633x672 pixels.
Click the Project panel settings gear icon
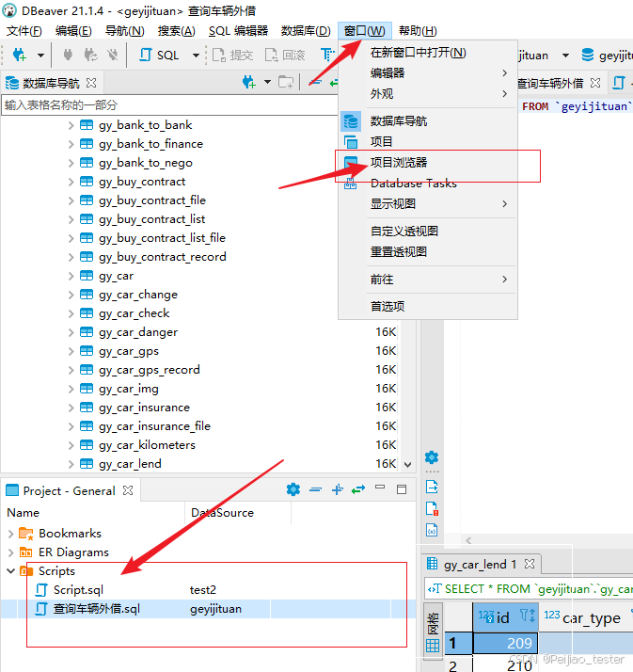tap(293, 489)
